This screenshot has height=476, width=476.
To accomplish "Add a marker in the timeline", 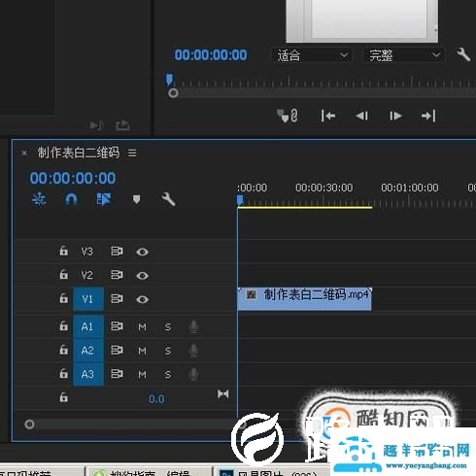I will (136, 199).
